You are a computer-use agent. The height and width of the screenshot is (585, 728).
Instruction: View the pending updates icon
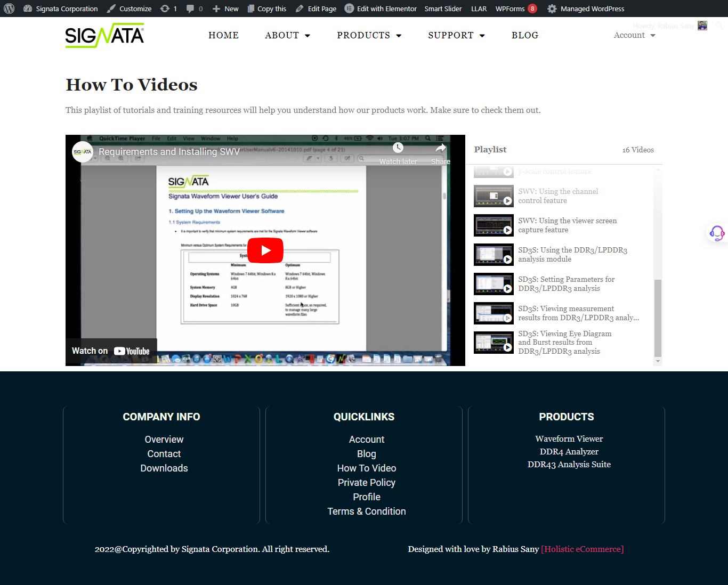pos(168,9)
